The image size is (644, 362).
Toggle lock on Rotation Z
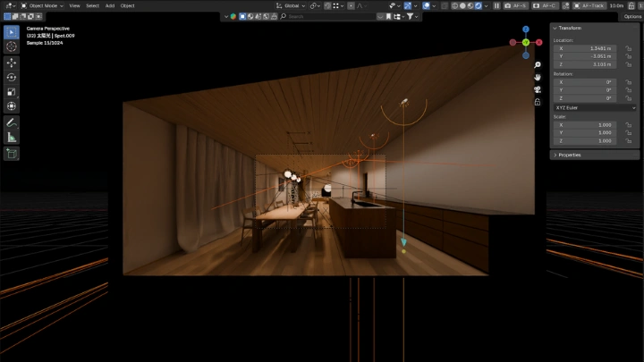(x=630, y=97)
